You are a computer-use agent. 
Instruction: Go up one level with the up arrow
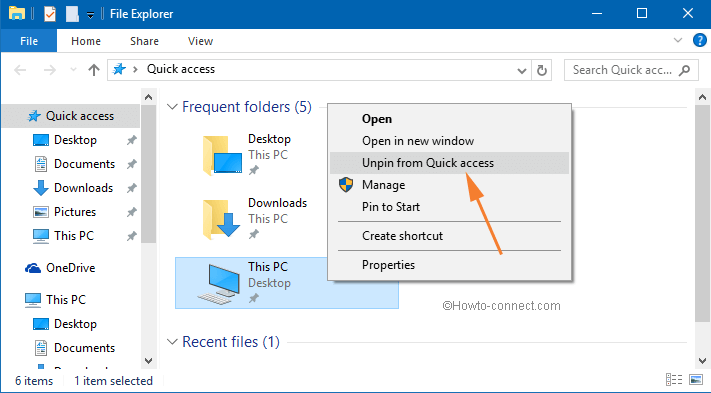pos(94,70)
